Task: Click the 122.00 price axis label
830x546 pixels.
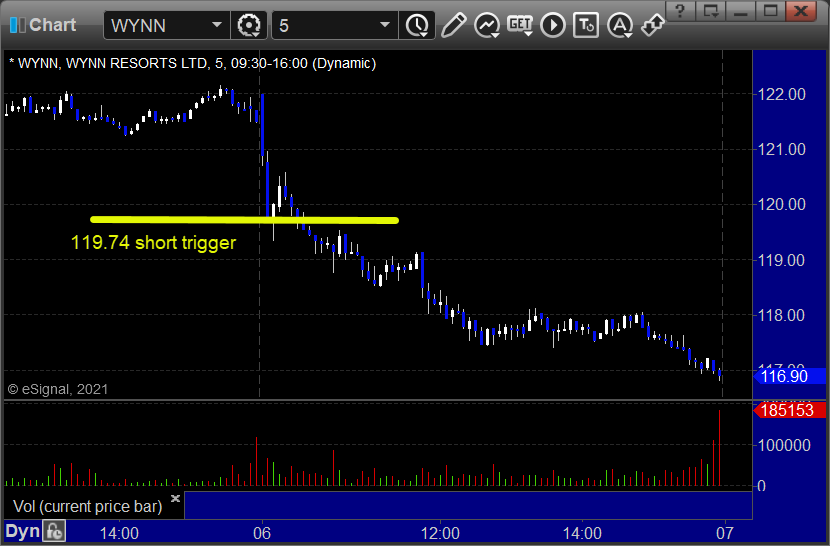Action: pos(782,94)
